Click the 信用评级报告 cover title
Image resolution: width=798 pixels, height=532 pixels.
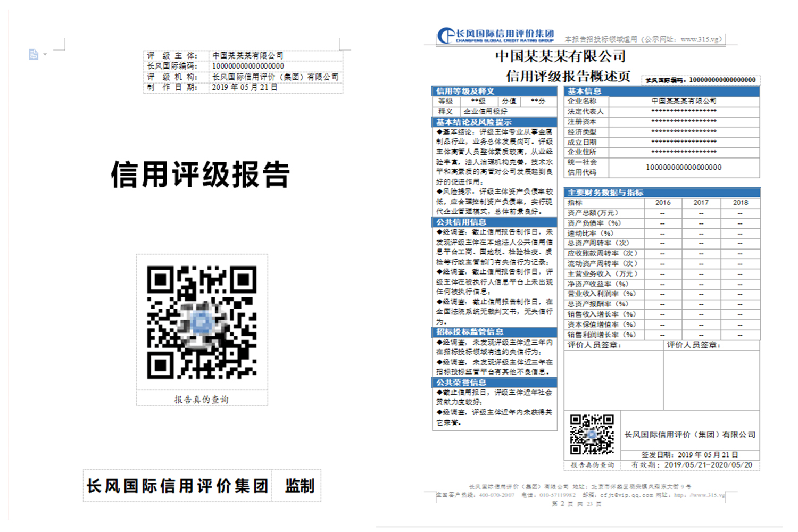tap(201, 174)
